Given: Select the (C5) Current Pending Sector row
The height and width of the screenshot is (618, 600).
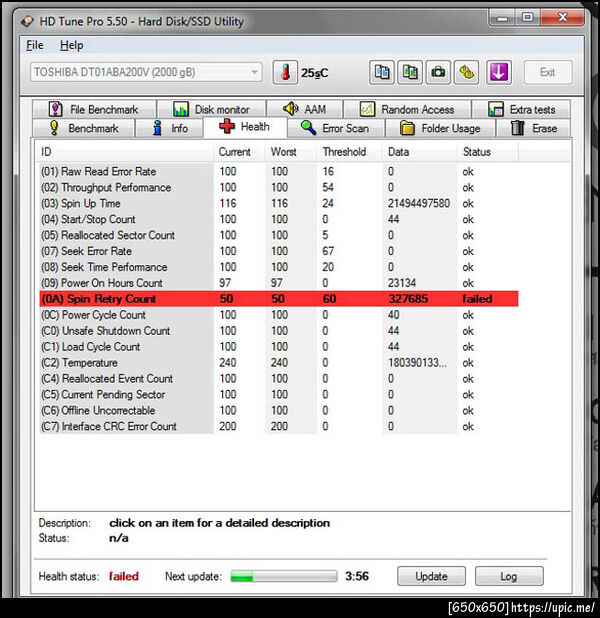Looking at the screenshot, I should (279, 395).
